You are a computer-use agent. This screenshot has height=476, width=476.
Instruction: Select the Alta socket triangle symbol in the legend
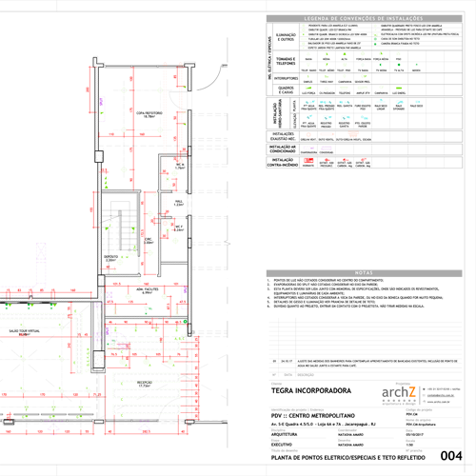[x=345, y=54]
